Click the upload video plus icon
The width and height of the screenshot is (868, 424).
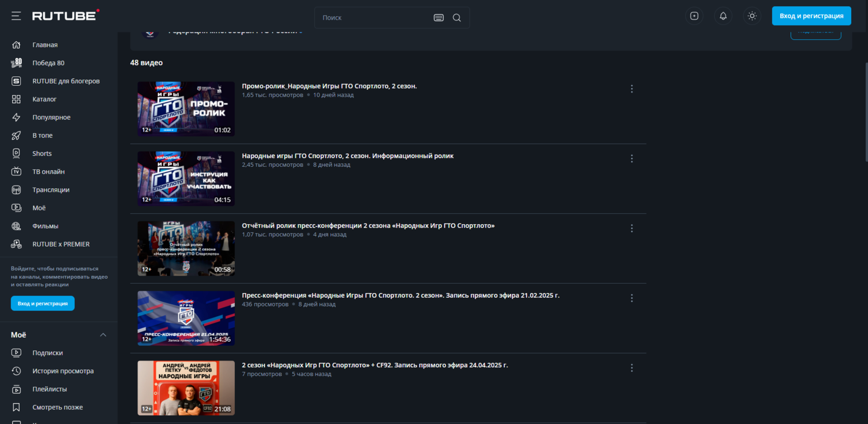click(694, 16)
